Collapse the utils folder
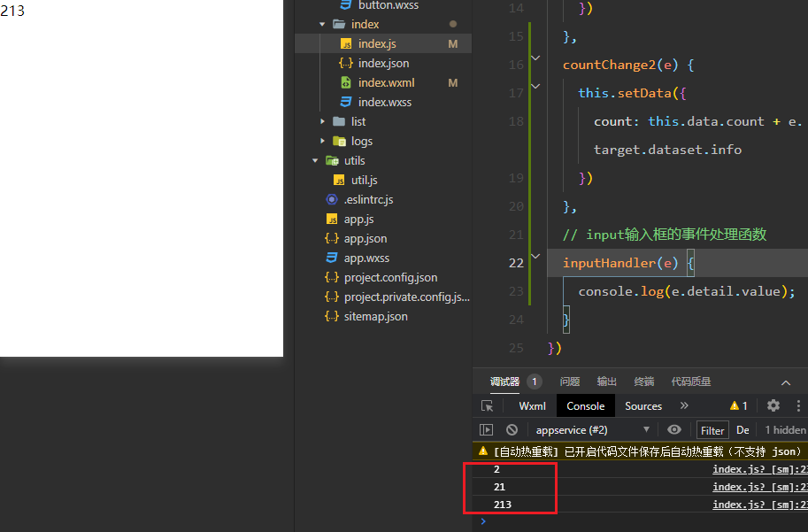This screenshot has width=808, height=532. [x=315, y=160]
